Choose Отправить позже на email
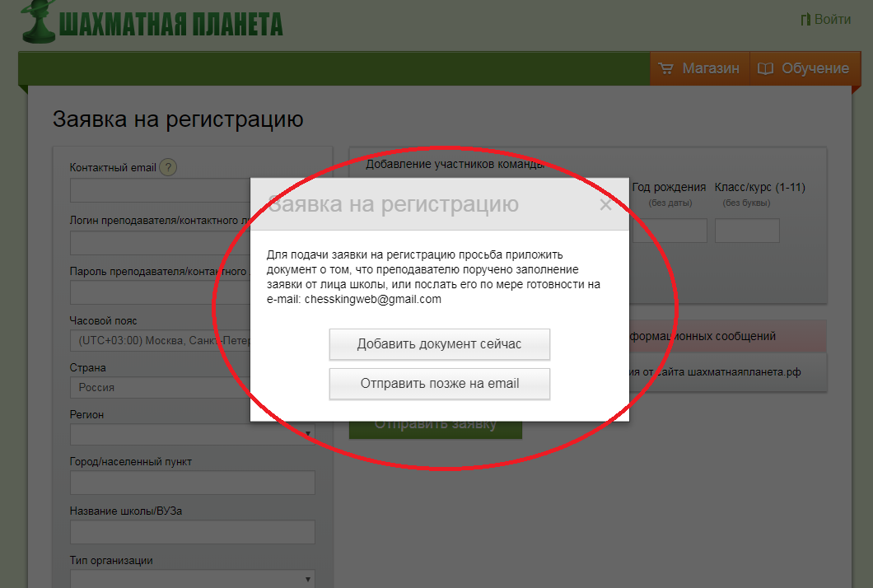Screen dimensions: 873x588 click(439, 384)
